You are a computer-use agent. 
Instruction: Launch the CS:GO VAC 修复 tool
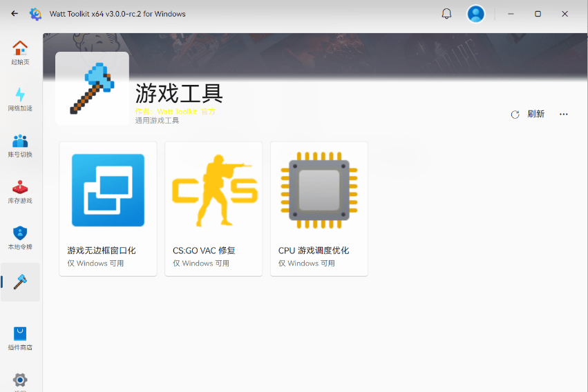pos(214,208)
